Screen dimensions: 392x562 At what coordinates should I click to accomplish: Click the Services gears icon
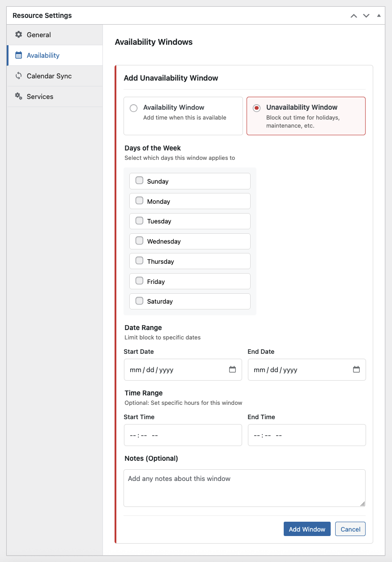pyautogui.click(x=18, y=96)
